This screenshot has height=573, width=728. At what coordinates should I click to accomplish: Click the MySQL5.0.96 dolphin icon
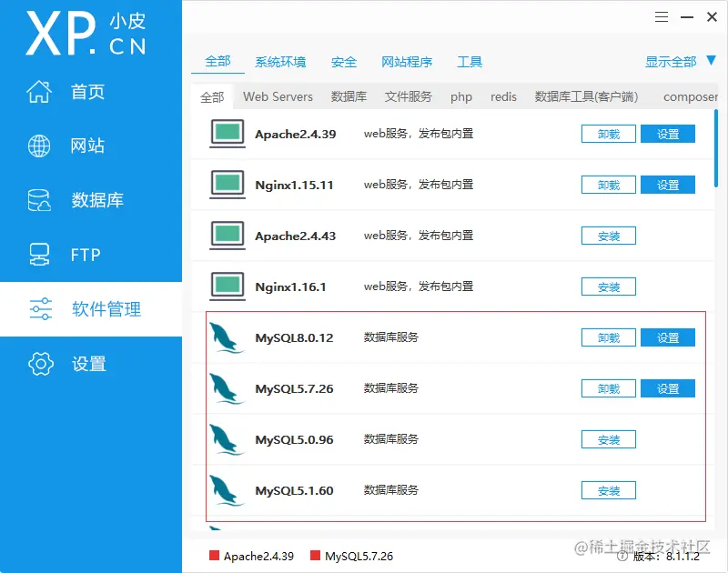226,440
